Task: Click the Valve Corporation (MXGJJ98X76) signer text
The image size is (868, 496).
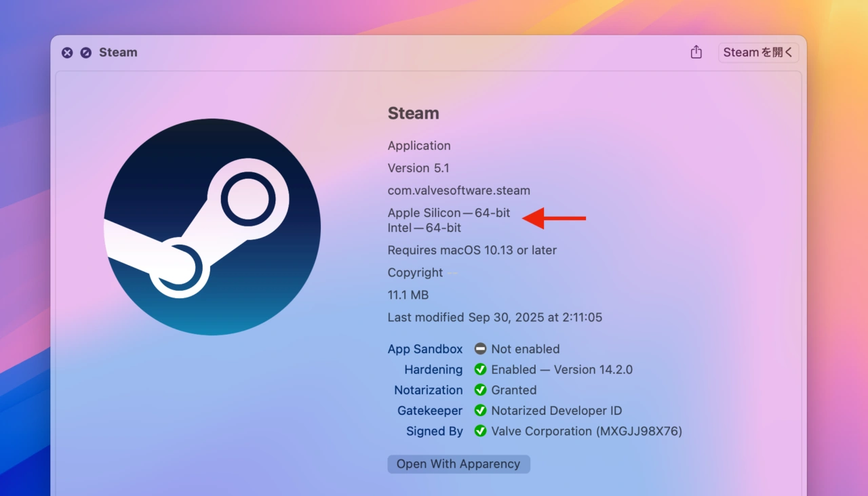Action: [x=587, y=431]
